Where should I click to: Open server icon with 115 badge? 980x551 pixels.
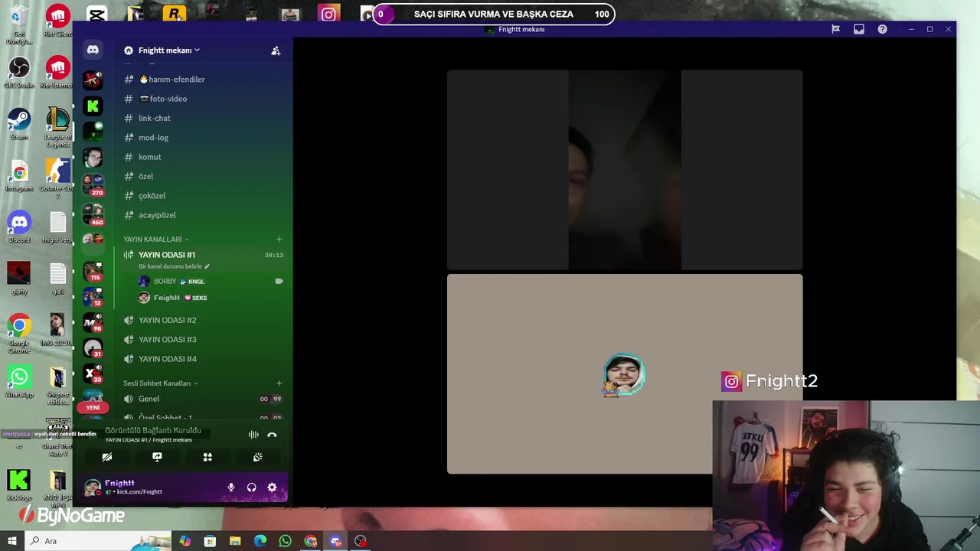93,271
